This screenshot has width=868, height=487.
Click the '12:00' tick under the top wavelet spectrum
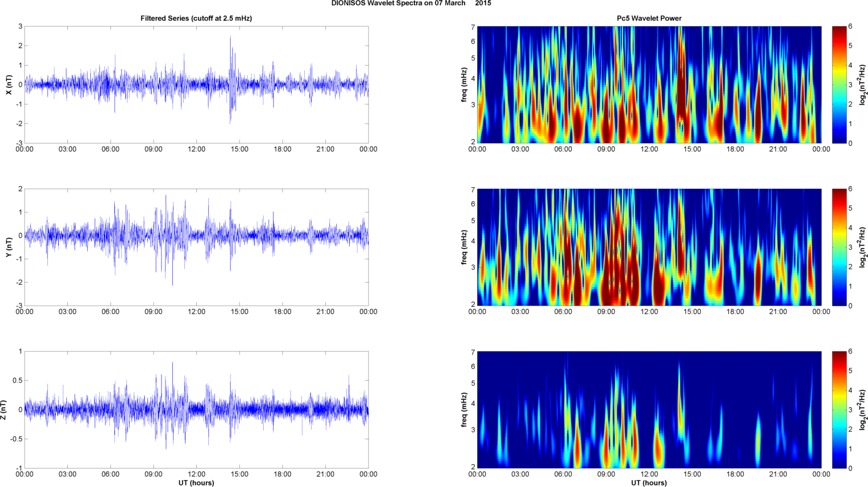[x=649, y=149]
